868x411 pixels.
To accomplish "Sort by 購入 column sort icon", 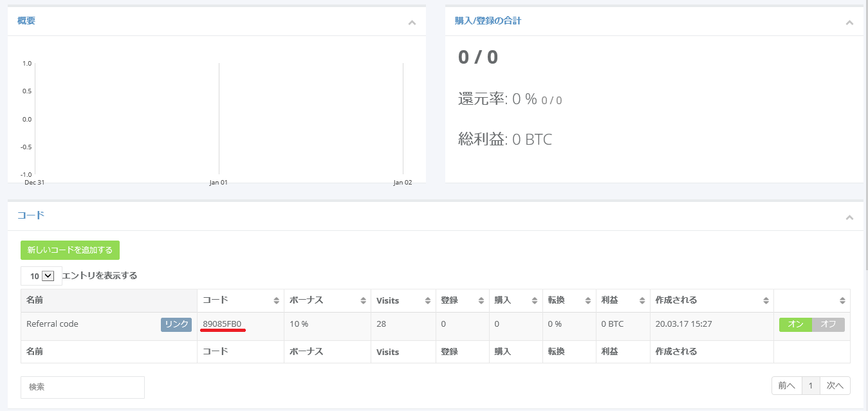I will pyautogui.click(x=534, y=300).
